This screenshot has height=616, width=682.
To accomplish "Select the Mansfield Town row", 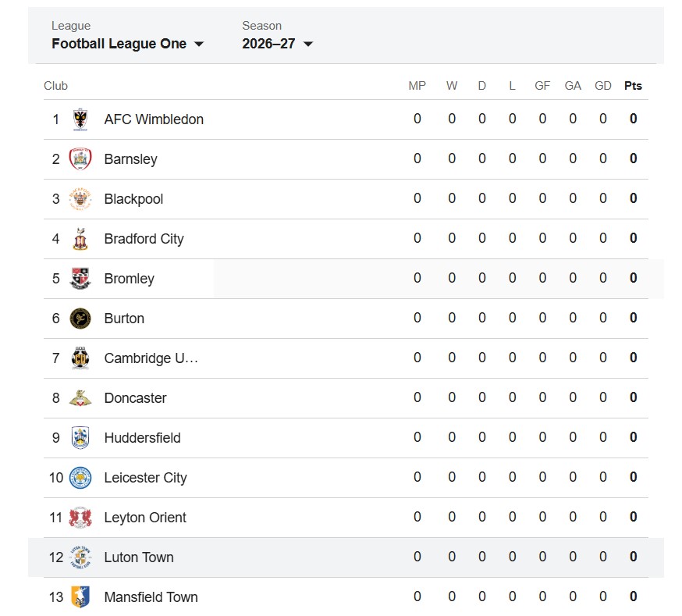I will [346, 596].
